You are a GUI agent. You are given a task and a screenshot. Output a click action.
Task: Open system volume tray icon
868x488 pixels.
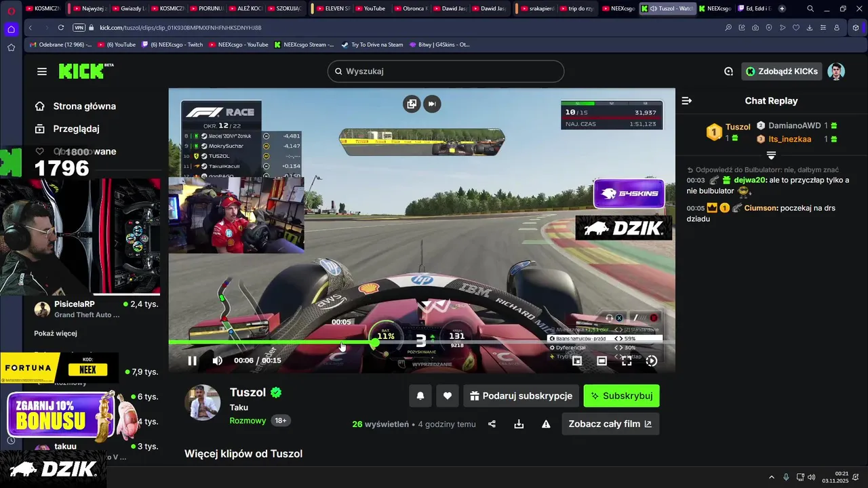tap(812, 476)
